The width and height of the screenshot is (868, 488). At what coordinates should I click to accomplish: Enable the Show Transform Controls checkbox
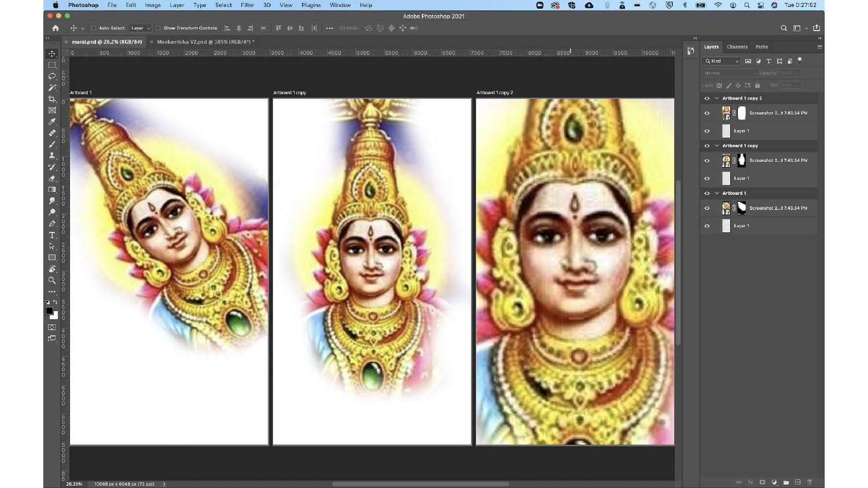pyautogui.click(x=158, y=28)
